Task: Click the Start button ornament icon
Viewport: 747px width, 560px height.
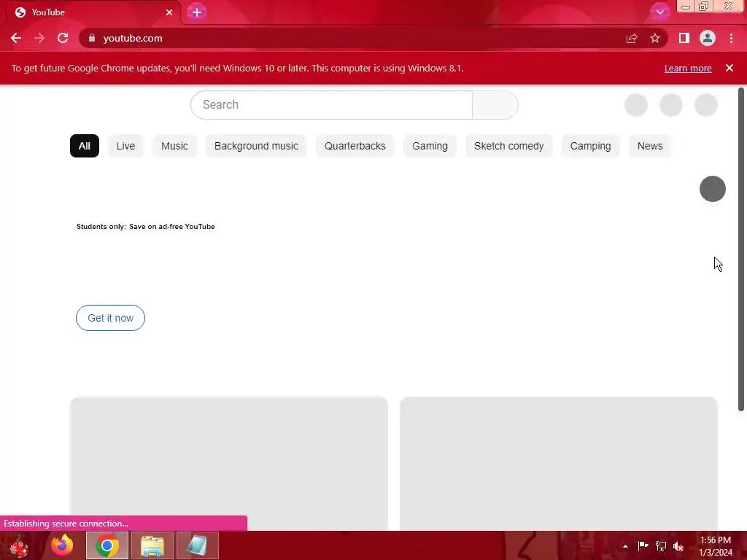Action: (x=19, y=545)
